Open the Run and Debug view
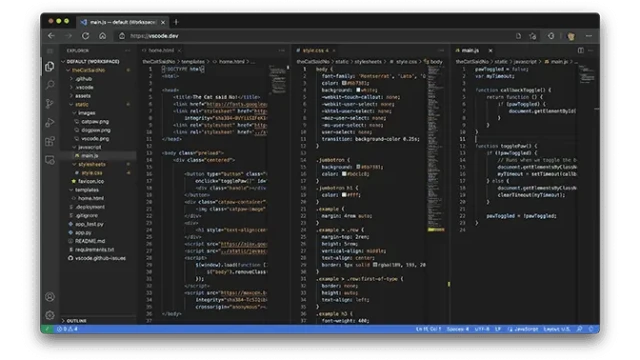 click(50, 122)
